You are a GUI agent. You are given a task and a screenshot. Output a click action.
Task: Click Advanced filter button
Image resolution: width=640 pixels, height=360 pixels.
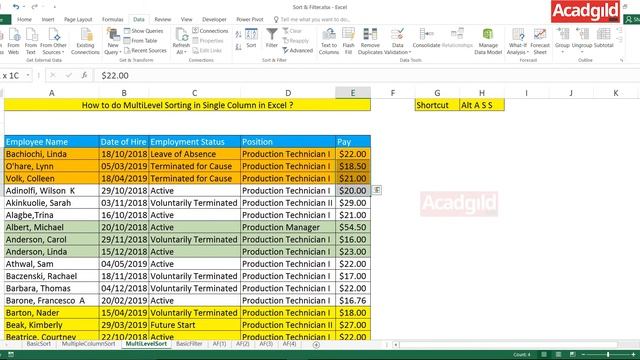point(298,51)
